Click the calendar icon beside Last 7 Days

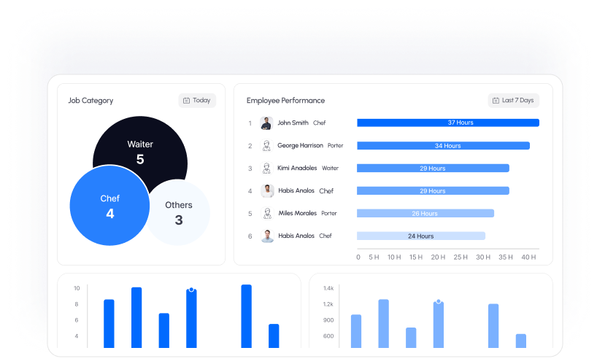point(496,101)
